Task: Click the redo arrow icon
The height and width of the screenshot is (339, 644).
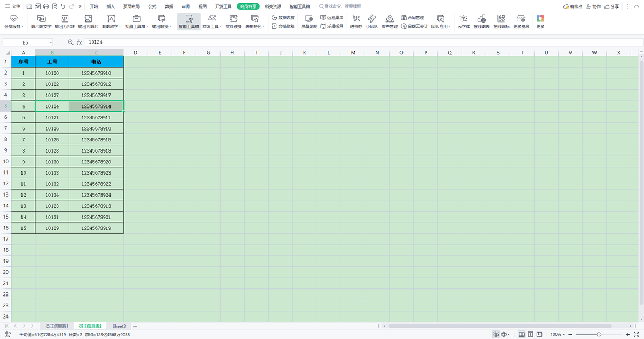Action: [71, 6]
